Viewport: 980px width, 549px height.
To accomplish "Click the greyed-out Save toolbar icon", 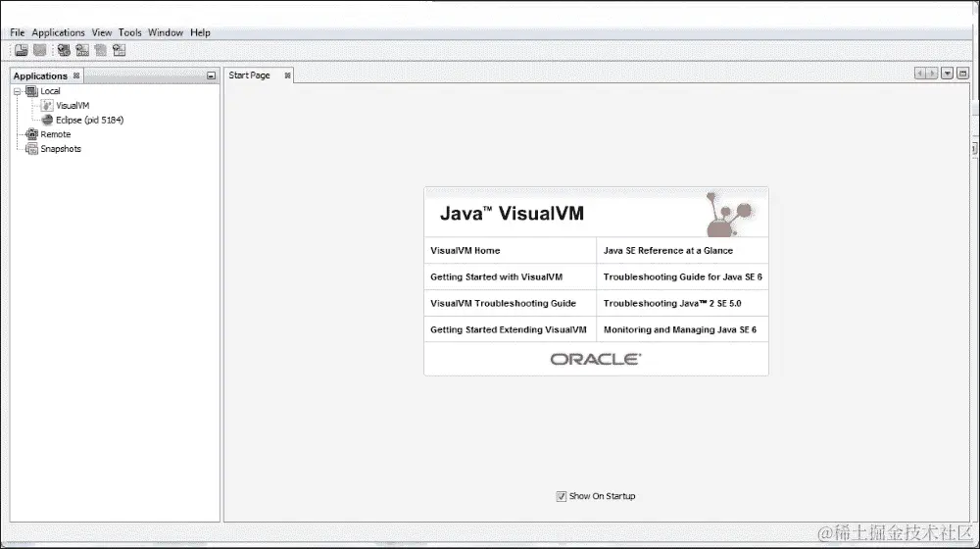I will pos(39,50).
